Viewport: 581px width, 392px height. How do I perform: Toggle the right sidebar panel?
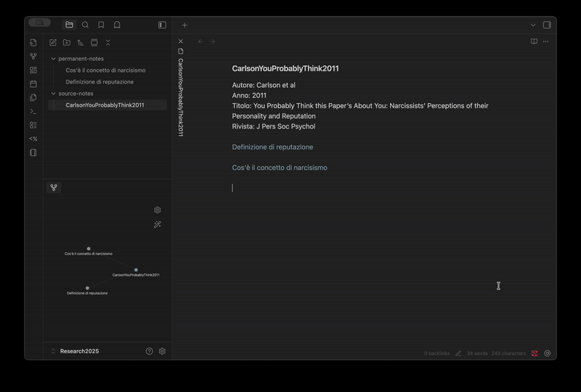click(547, 25)
